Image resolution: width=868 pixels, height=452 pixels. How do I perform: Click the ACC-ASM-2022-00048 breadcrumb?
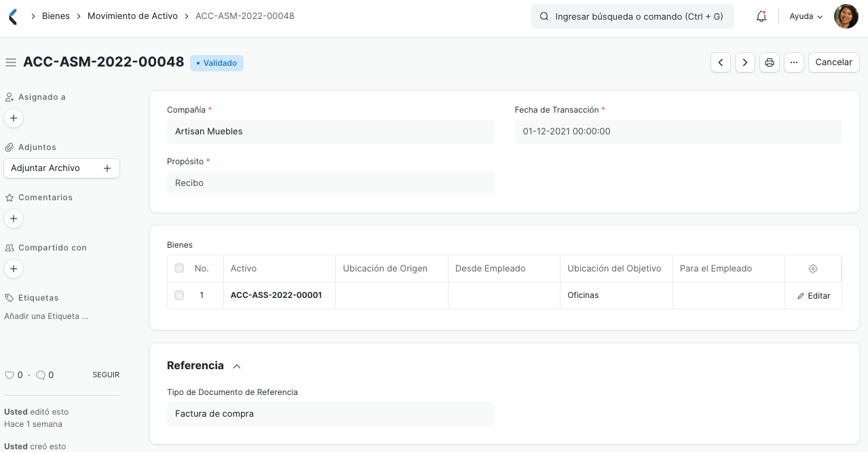click(x=245, y=16)
